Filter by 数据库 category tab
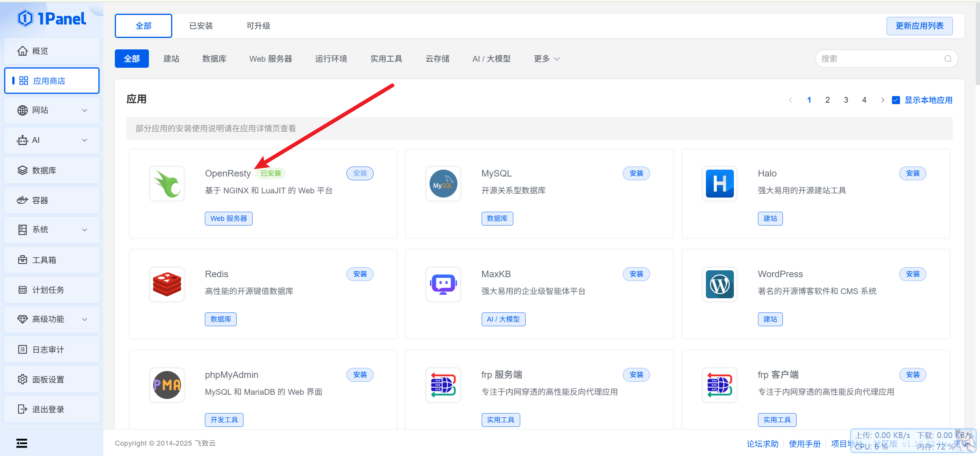This screenshot has height=456, width=980. 214,59
